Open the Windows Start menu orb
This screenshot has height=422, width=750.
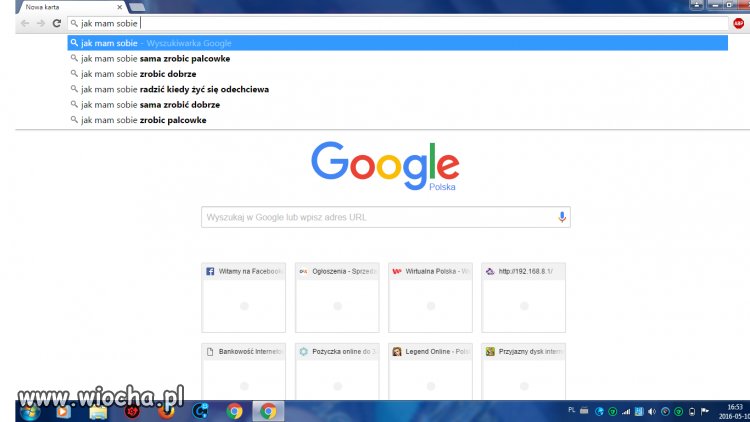click(x=30, y=411)
